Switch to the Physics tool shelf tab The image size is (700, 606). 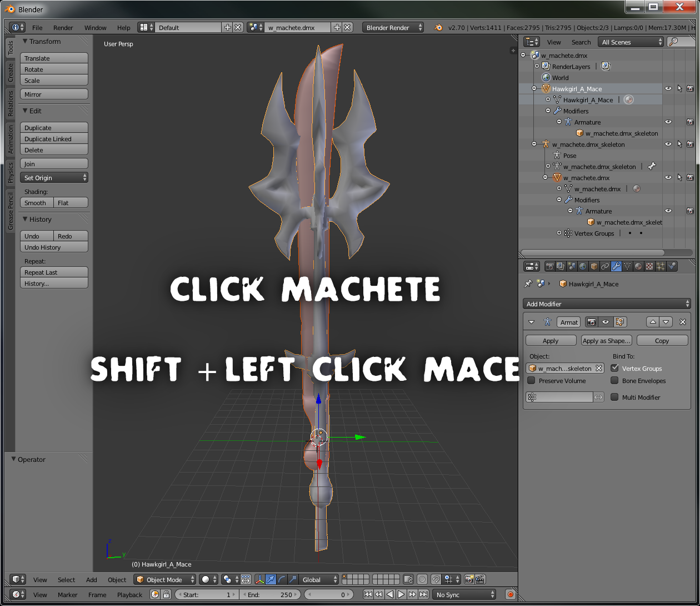(x=10, y=173)
